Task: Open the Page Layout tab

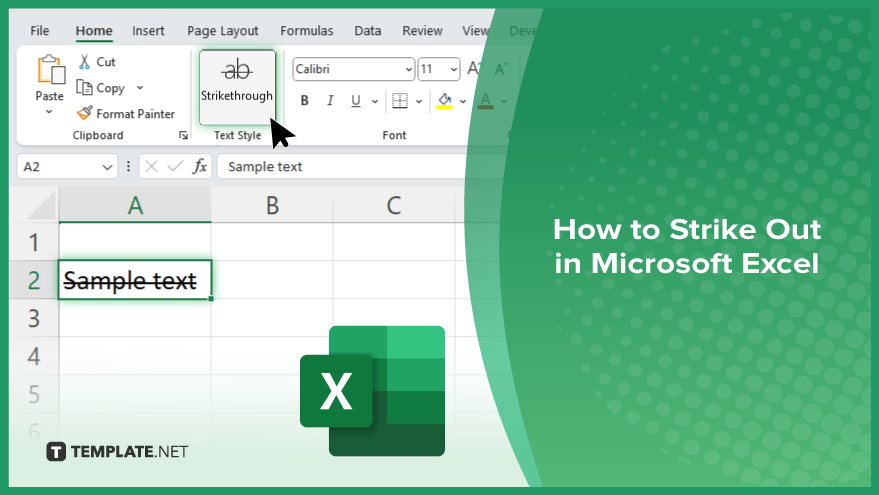Action: click(x=223, y=31)
